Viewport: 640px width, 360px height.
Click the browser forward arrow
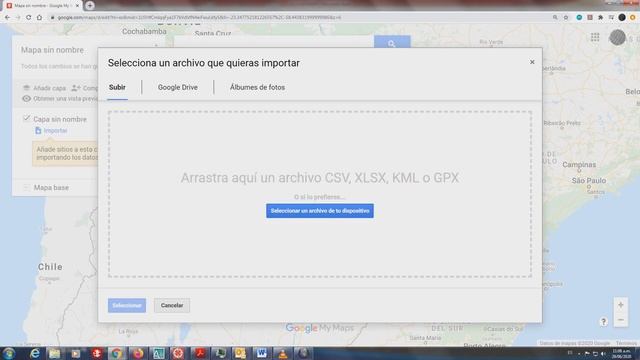(18, 17)
